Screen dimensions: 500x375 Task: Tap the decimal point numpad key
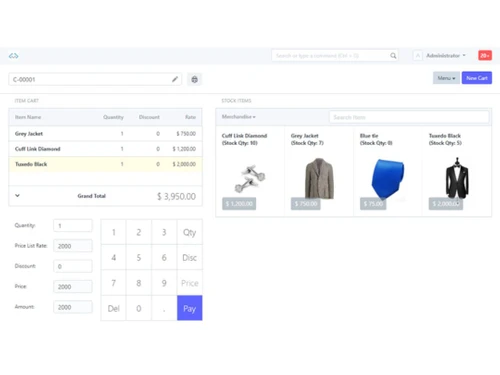[x=164, y=308]
